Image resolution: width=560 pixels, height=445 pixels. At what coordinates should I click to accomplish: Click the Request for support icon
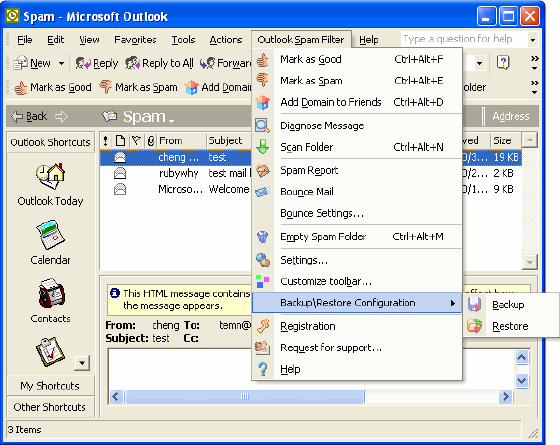point(262,348)
